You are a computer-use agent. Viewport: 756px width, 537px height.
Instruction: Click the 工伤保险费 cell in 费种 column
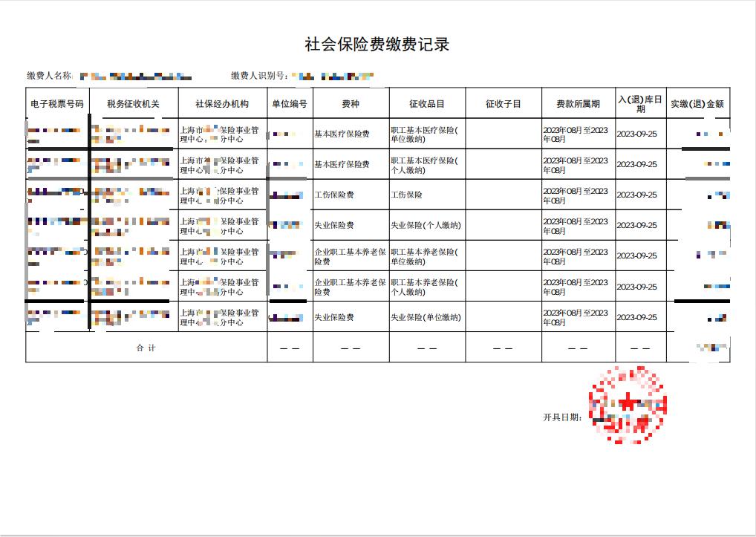click(334, 195)
